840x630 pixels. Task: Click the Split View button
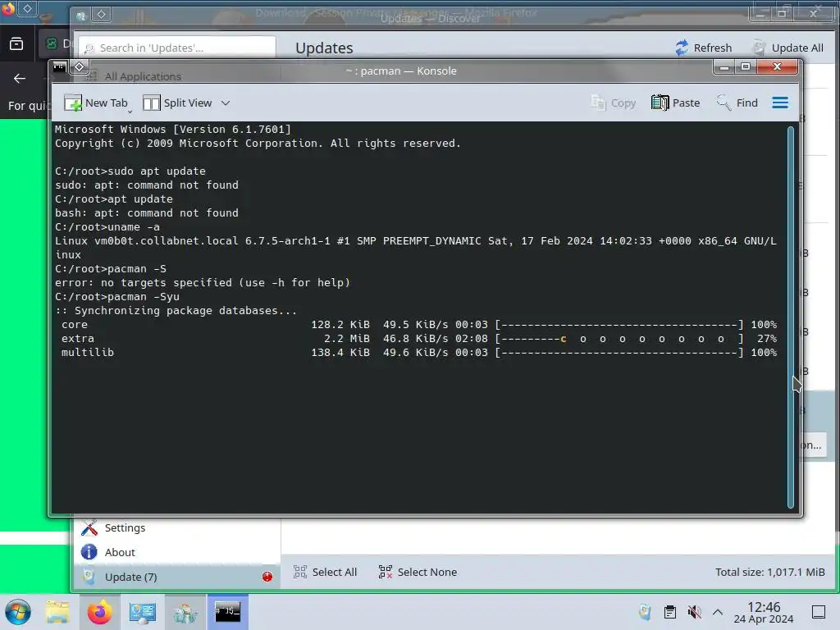pyautogui.click(x=178, y=103)
